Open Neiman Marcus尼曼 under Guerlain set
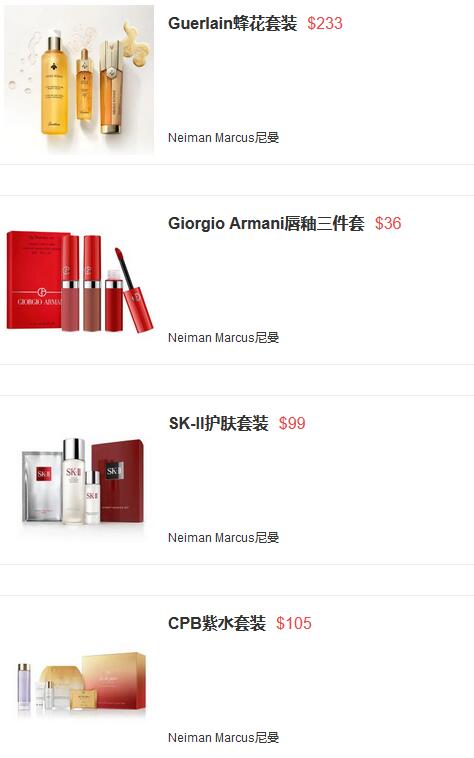 223,138
